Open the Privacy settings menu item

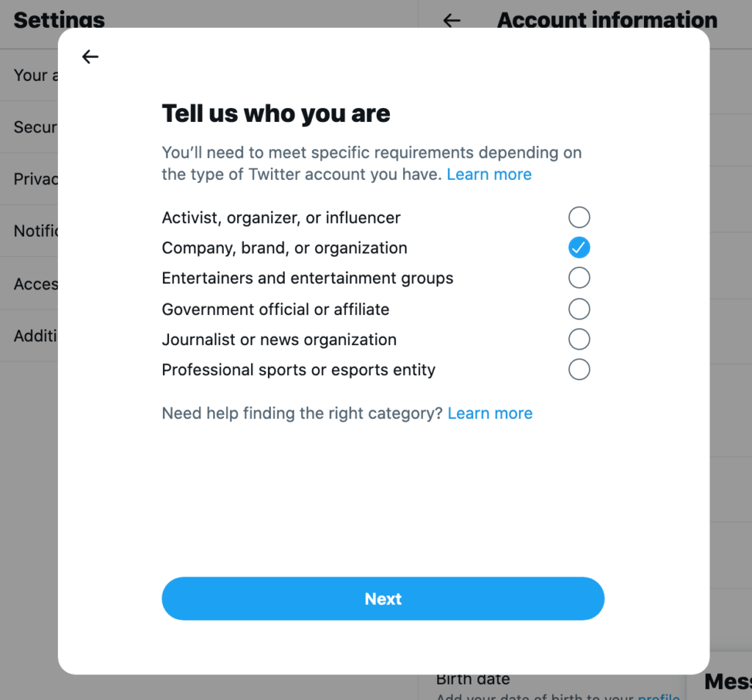coord(35,179)
